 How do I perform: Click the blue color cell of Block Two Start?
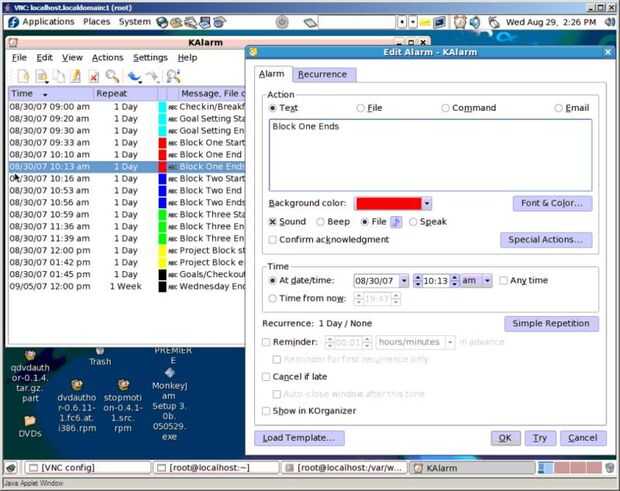[162, 179]
